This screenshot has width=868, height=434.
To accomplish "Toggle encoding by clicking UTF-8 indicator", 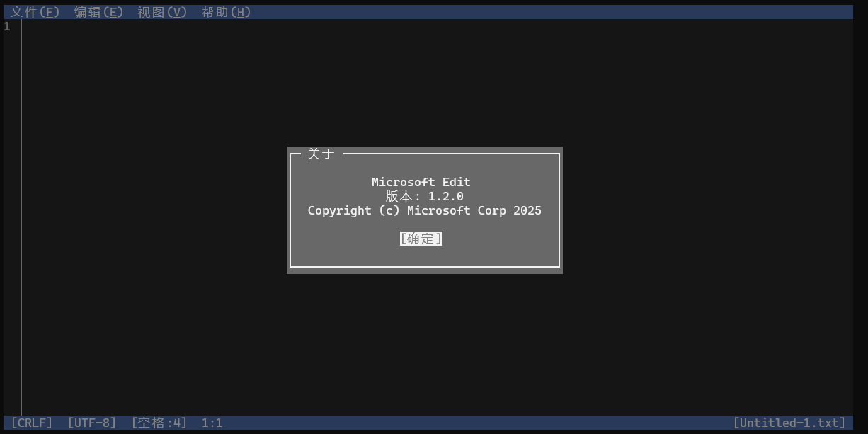I will [x=92, y=422].
